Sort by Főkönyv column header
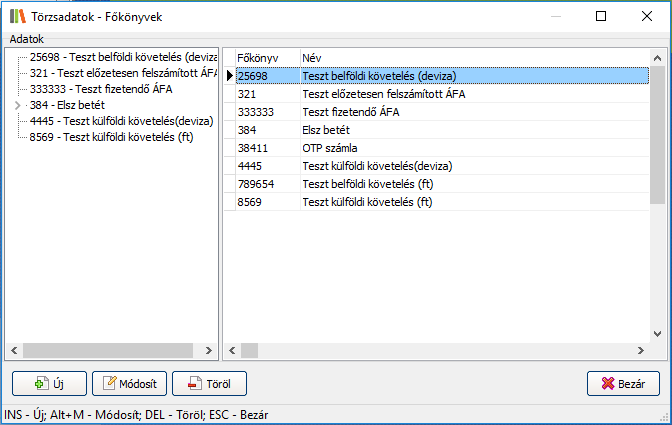This screenshot has width=672, height=425. coord(257,58)
